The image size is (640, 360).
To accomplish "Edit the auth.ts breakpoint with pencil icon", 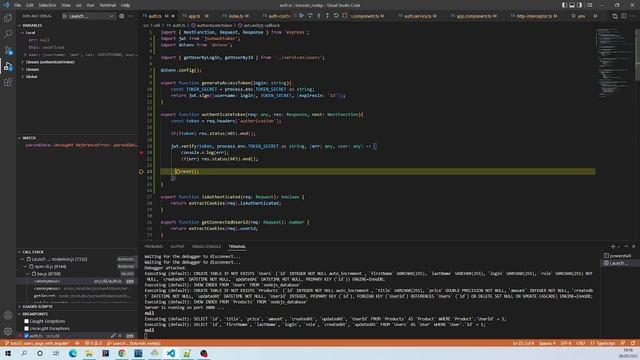I will tap(113, 336).
